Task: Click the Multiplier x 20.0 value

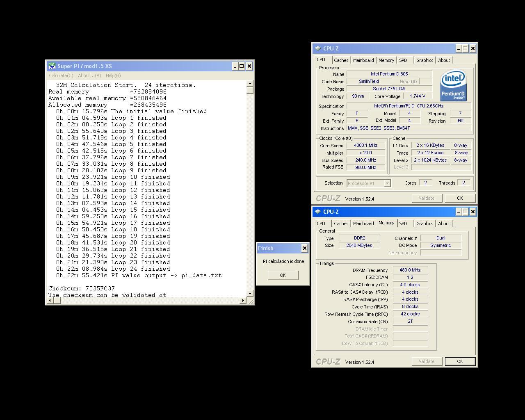Action: point(366,153)
